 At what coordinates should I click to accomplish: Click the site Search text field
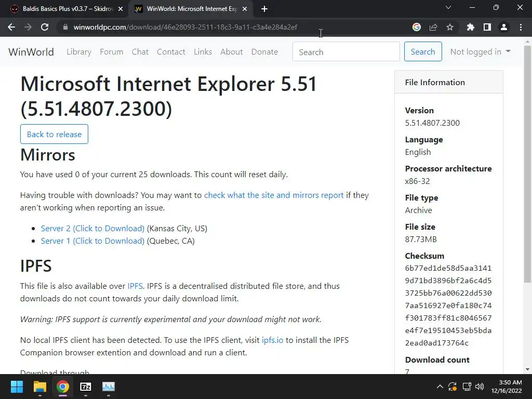(x=346, y=51)
